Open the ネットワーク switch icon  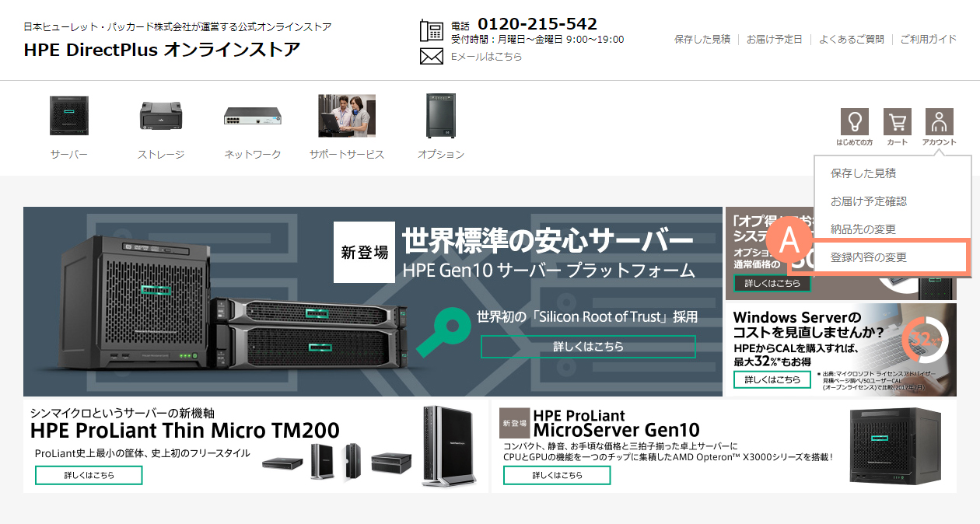point(253,116)
